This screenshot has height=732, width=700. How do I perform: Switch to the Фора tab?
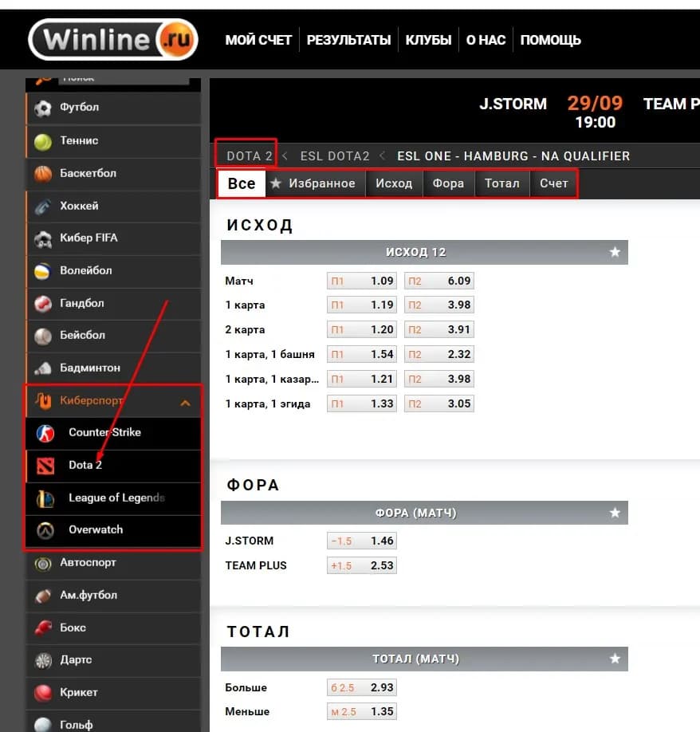click(448, 183)
